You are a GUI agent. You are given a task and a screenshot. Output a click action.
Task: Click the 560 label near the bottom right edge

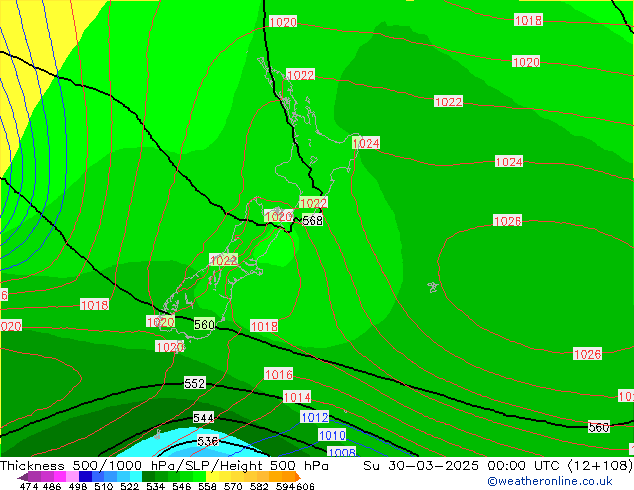pos(598,427)
